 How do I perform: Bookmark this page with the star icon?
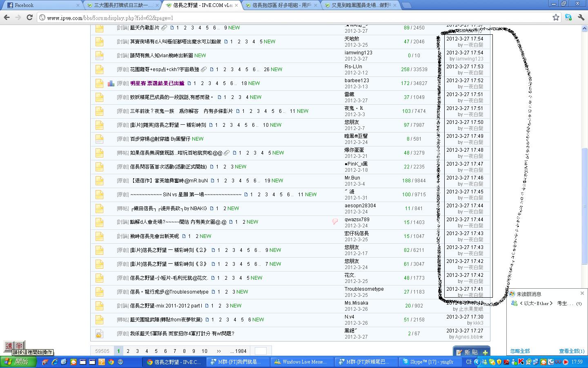pyautogui.click(x=556, y=17)
